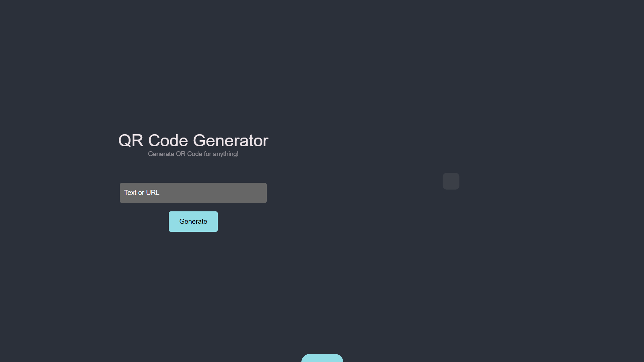
Task: Select the empty QR code placeholder box
Action: [x=451, y=181]
